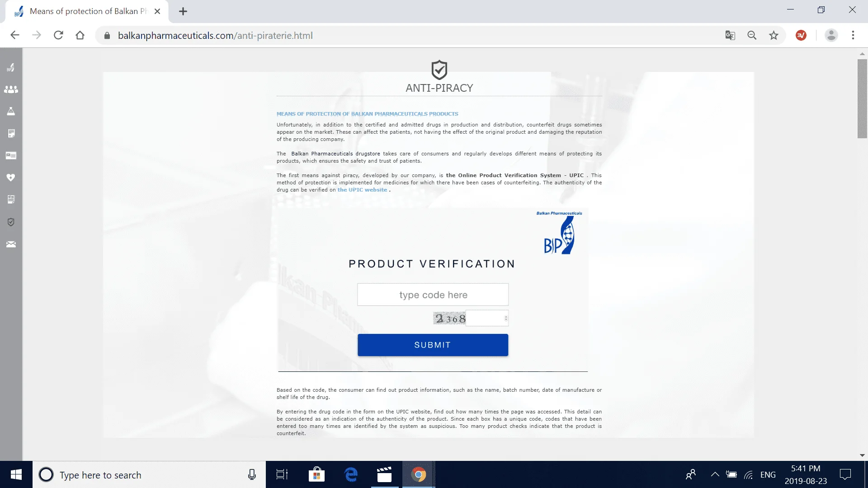Select the Means of protection tab

(87, 11)
